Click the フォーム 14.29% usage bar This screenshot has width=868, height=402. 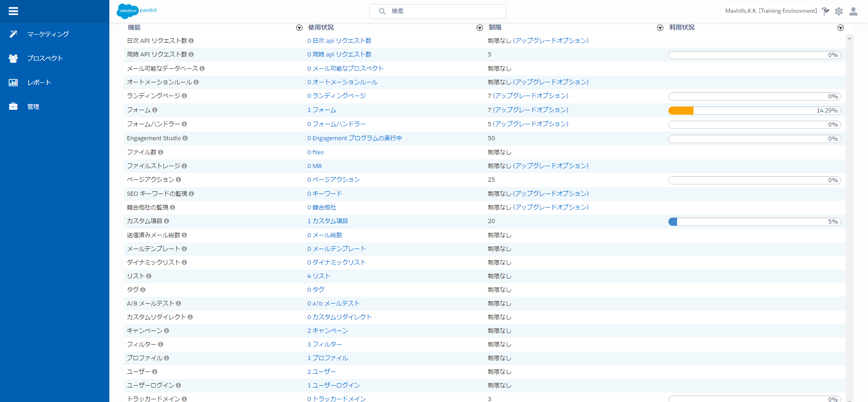click(754, 111)
